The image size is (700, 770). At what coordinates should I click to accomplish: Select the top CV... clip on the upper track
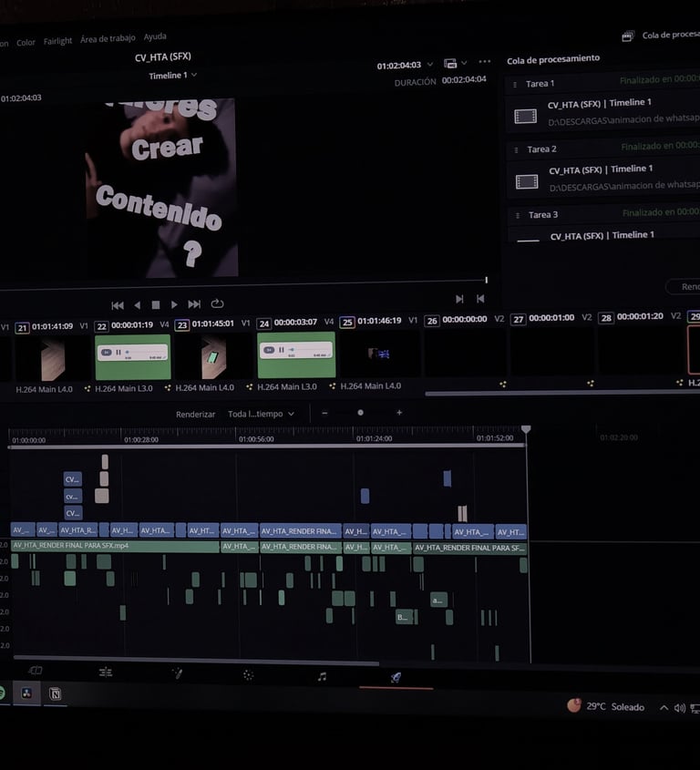(x=73, y=479)
